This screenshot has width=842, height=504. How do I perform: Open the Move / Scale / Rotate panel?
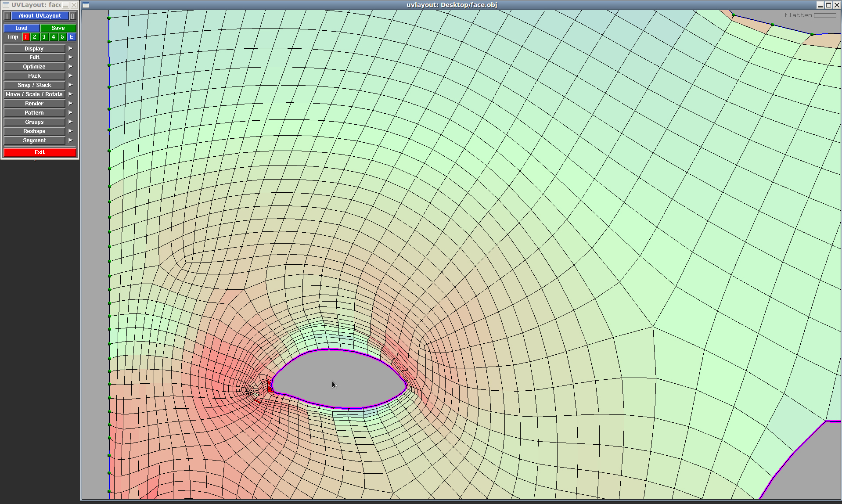[34, 94]
